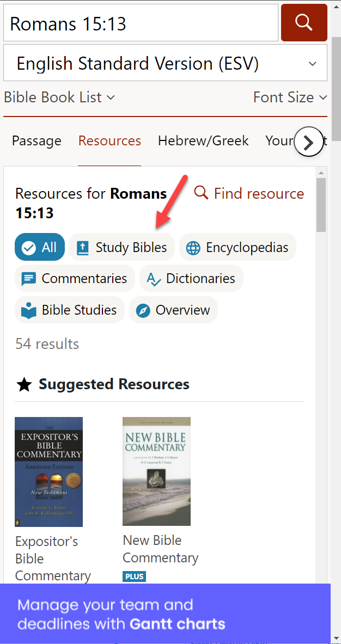Open the Find resource link
The width and height of the screenshot is (341, 644).
click(x=249, y=193)
